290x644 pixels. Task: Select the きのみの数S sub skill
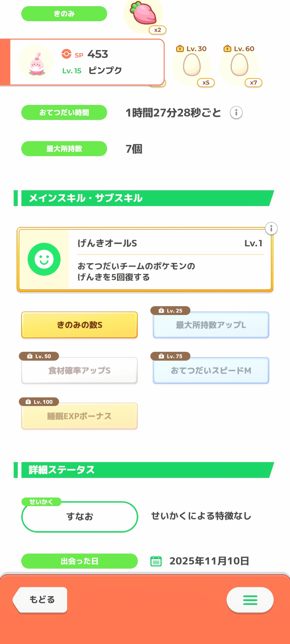(x=79, y=325)
